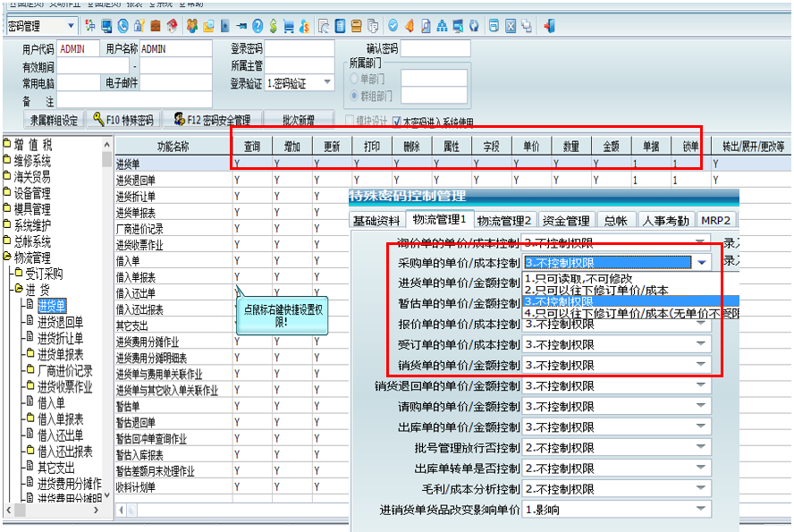Screen dimensions: 794x532
Task: Click the red exit door icon
Action: [x=549, y=25]
